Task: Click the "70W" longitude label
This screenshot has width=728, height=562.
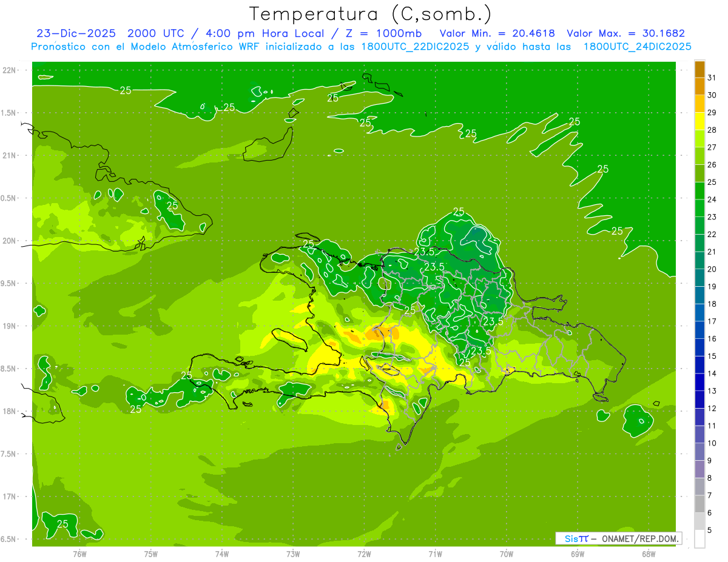Action: [x=507, y=554]
